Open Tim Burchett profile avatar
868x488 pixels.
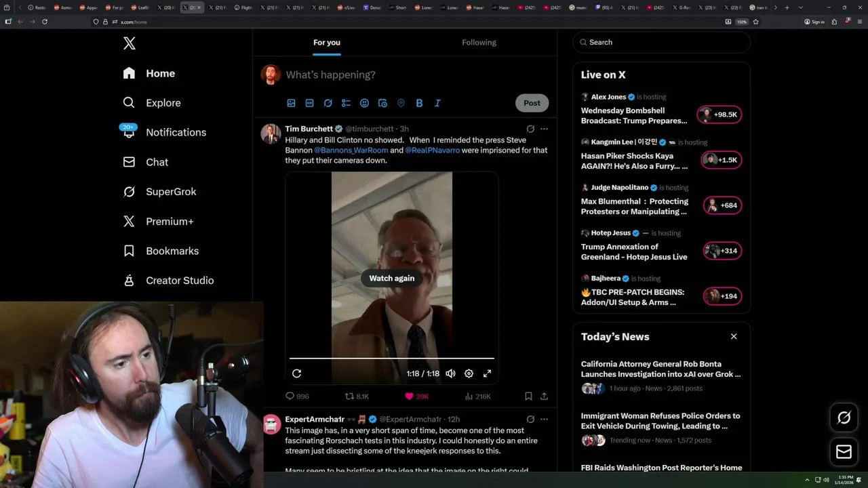tap(271, 134)
